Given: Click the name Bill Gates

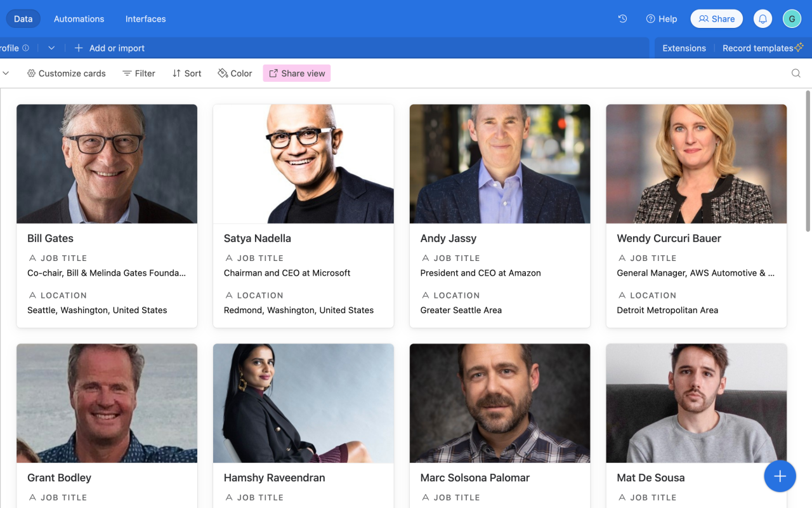Looking at the screenshot, I should point(50,239).
